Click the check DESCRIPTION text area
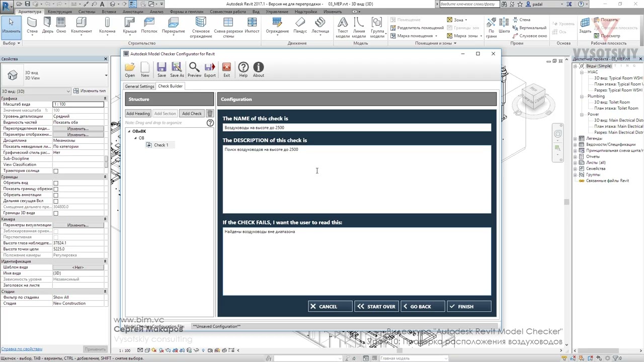The height and width of the screenshot is (362, 644). pyautogui.click(x=357, y=179)
